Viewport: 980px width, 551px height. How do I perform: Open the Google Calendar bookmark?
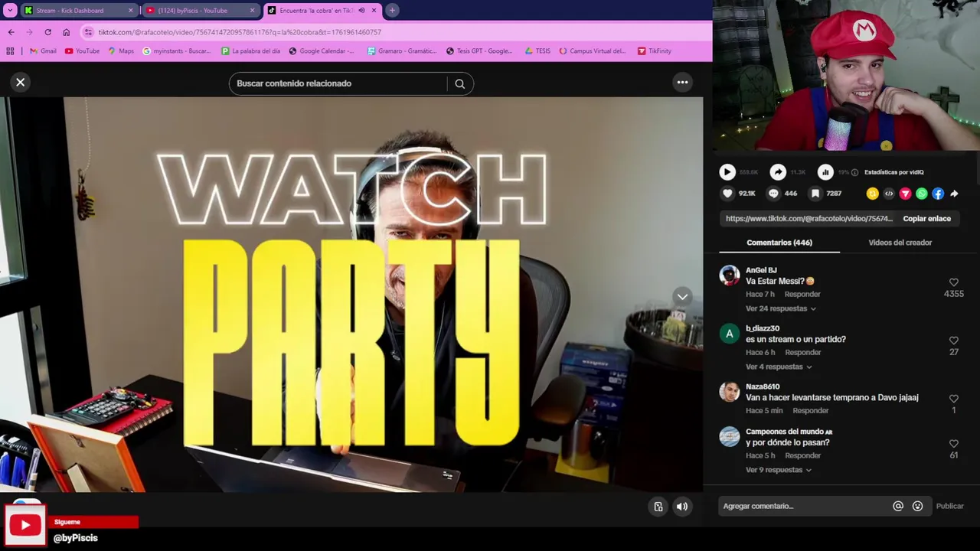tap(322, 51)
